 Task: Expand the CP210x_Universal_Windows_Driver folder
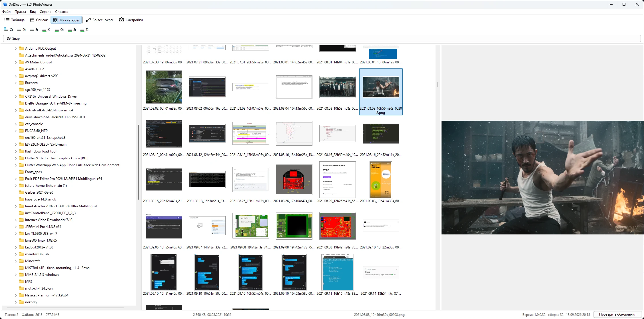click(x=16, y=97)
